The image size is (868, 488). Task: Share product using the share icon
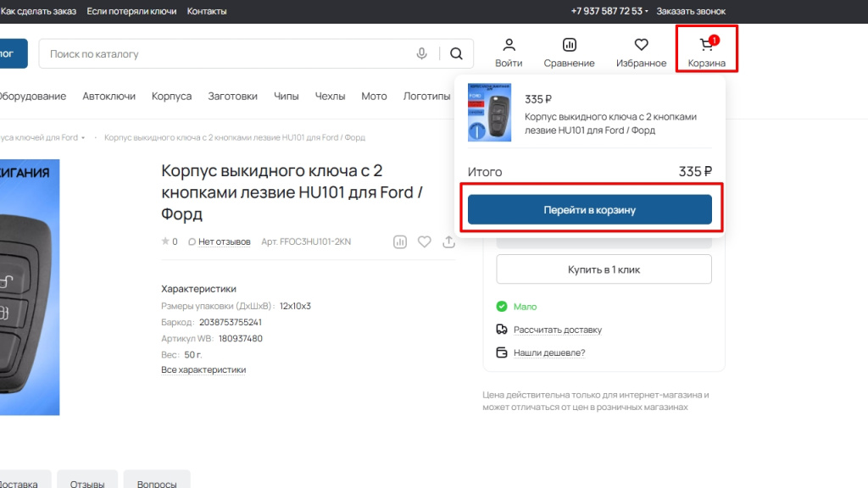click(x=448, y=241)
